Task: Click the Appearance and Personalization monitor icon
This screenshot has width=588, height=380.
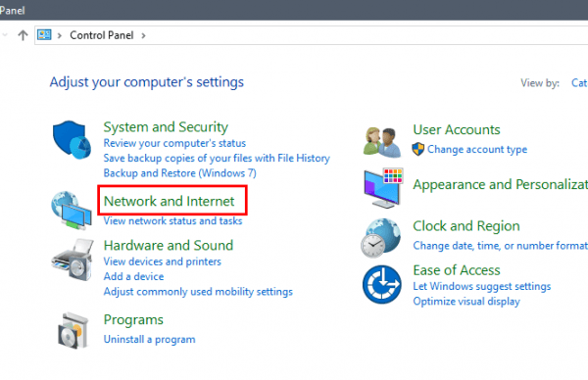Action: pos(383,188)
